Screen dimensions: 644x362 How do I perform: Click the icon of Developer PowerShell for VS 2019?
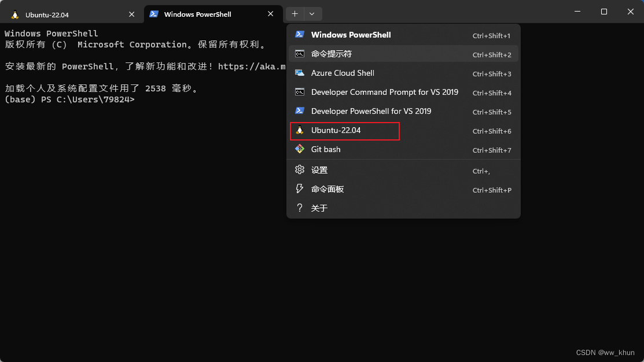coord(299,111)
